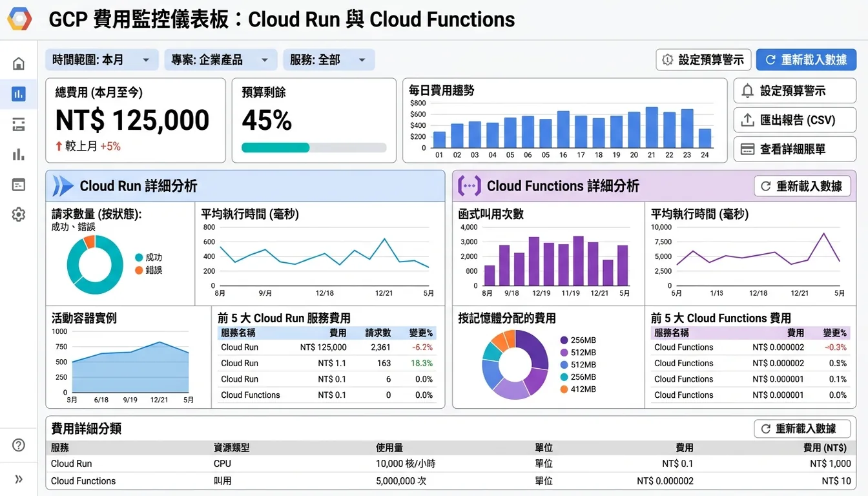Click the NT$ 10 cost cell
The height and width of the screenshot is (496, 868).
pyautogui.click(x=836, y=481)
